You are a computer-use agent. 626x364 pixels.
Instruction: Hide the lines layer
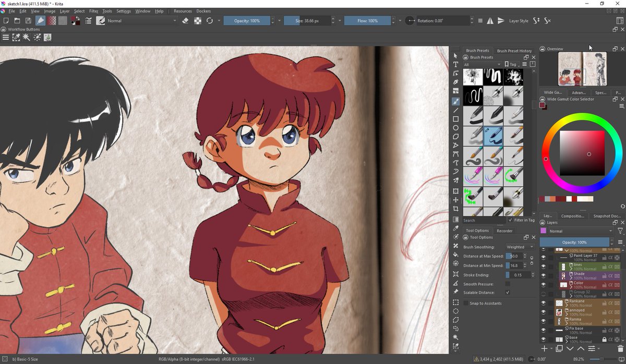coord(543,266)
